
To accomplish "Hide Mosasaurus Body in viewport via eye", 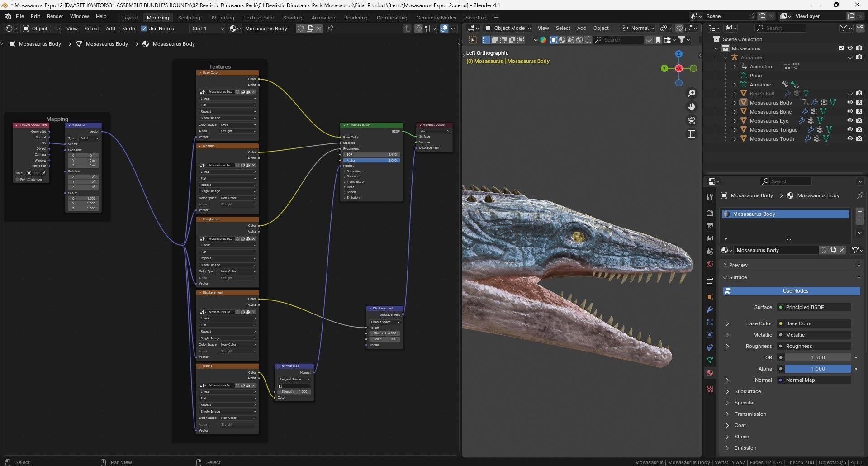I will coord(850,103).
